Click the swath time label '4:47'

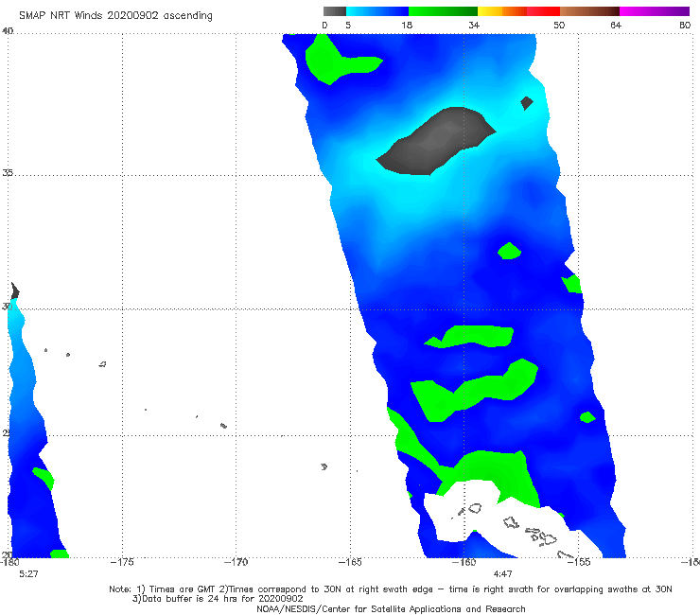coord(502,574)
